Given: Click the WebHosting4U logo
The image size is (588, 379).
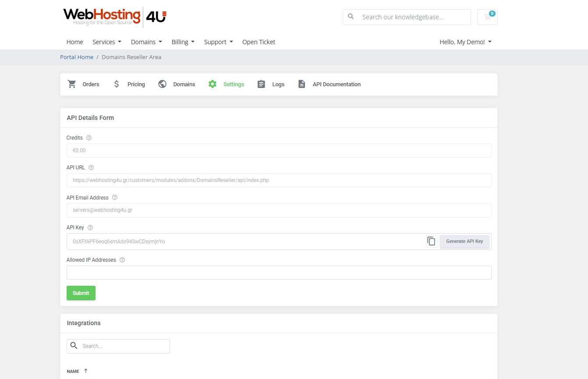Looking at the screenshot, I should click(x=115, y=17).
